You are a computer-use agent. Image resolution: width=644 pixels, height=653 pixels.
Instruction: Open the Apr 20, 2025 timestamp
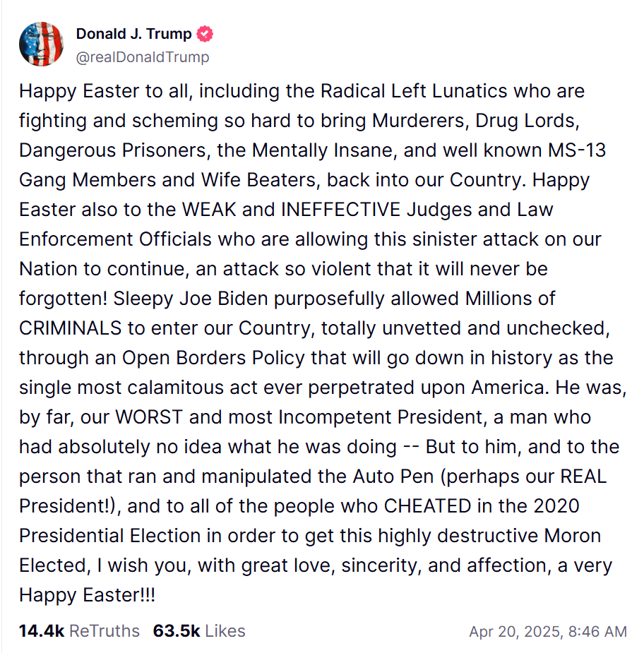(548, 632)
